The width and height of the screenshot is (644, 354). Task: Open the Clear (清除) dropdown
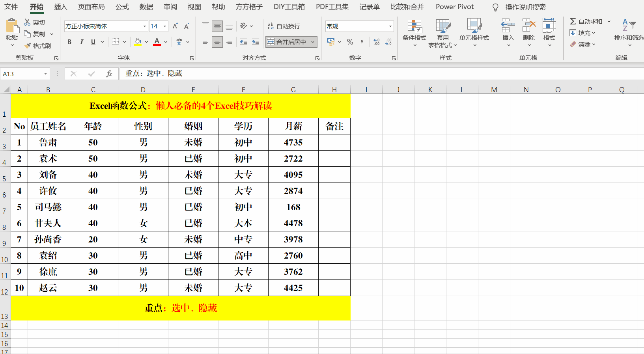582,44
